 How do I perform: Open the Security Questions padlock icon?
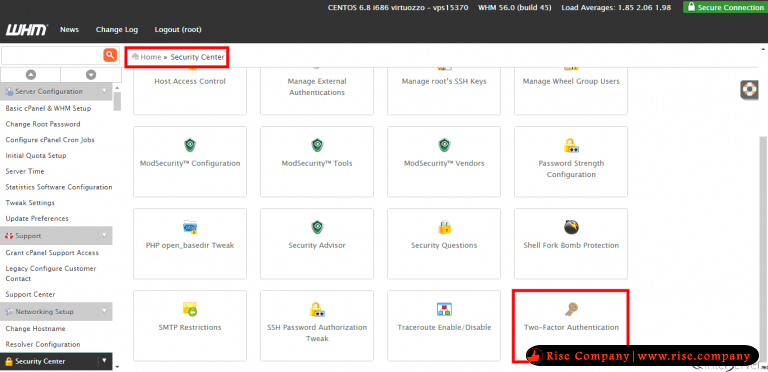coord(444,227)
